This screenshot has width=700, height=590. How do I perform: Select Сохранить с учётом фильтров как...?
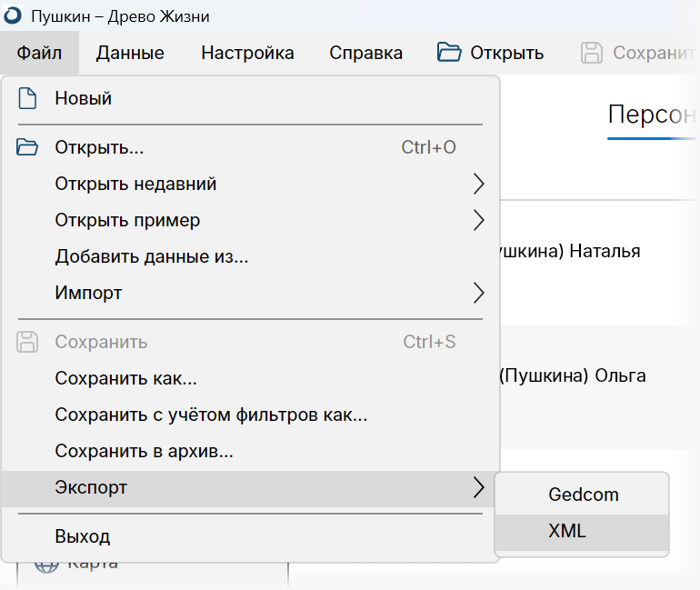(x=250, y=415)
